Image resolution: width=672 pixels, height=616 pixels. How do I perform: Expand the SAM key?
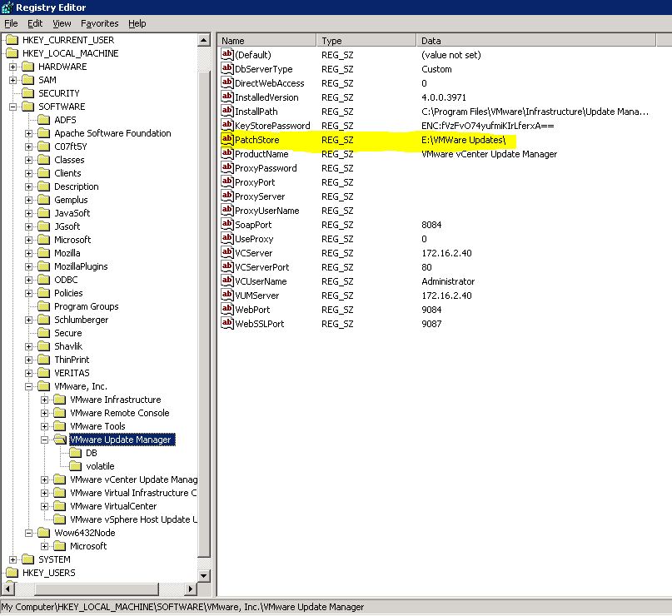(x=12, y=80)
